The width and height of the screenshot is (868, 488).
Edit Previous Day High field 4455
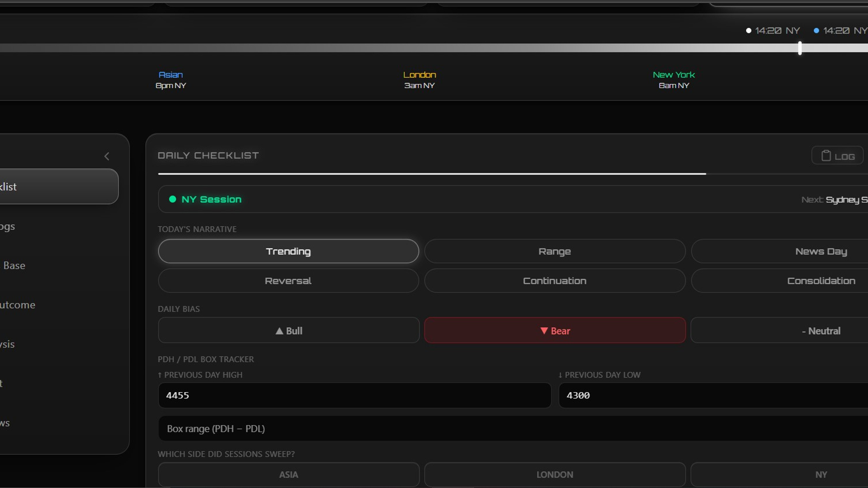354,395
